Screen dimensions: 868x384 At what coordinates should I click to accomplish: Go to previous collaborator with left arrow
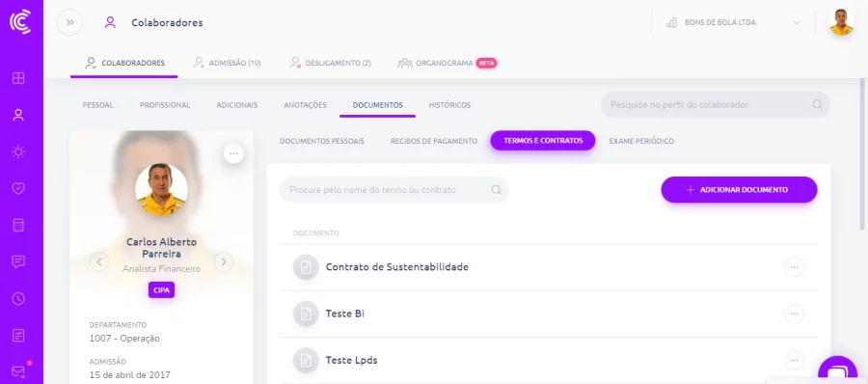tap(99, 261)
